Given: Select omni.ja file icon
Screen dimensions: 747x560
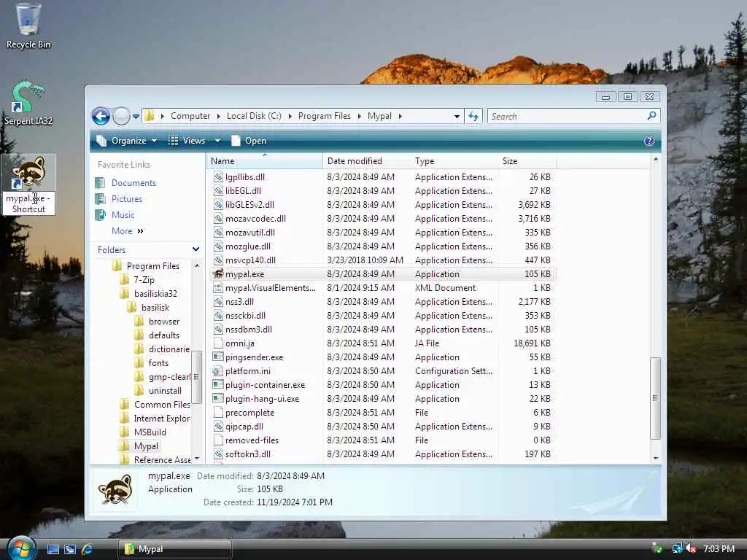Looking at the screenshot, I should (217, 343).
